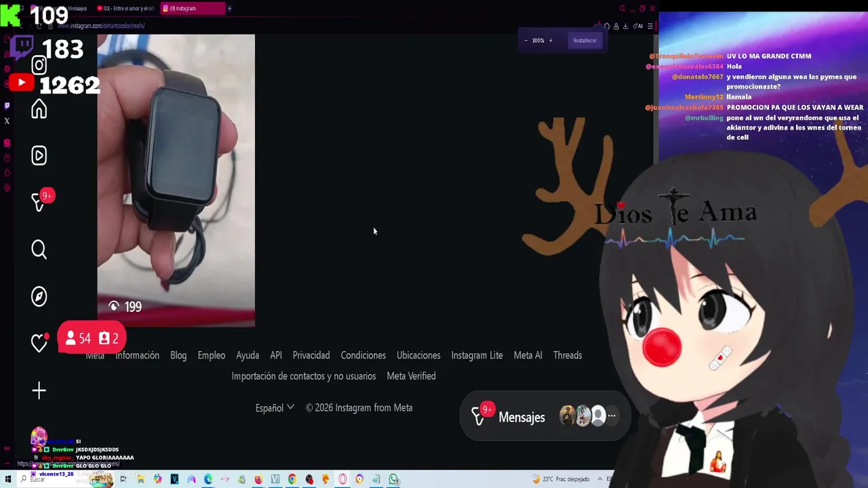868x488 pixels.
Task: Click the Blog footer link
Action: point(178,355)
